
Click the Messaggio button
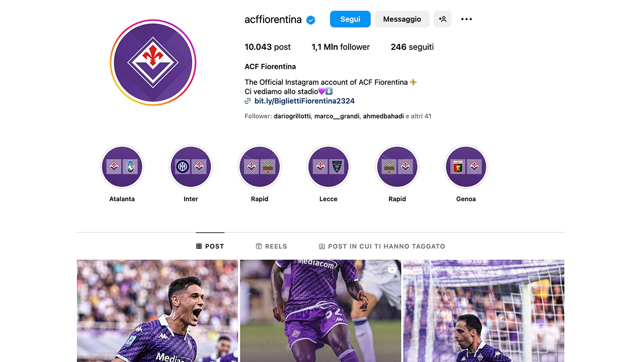402,19
